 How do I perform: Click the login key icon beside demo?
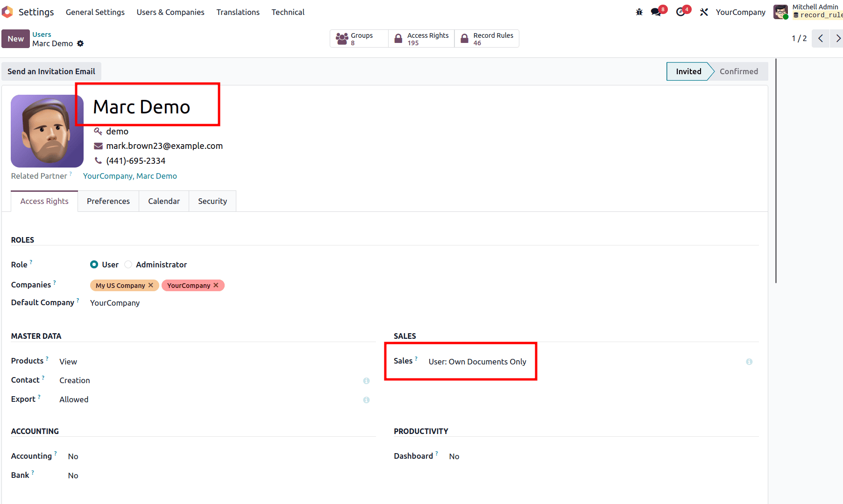coord(98,131)
